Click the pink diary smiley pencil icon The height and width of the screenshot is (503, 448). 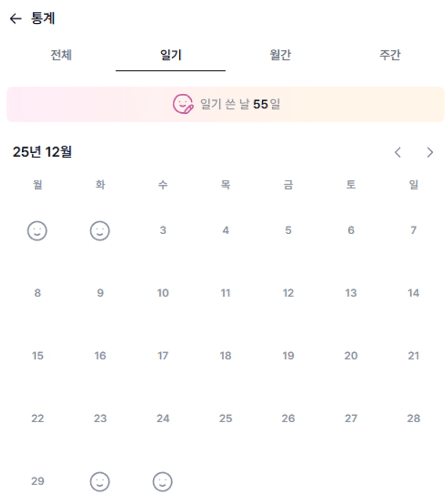(x=183, y=104)
